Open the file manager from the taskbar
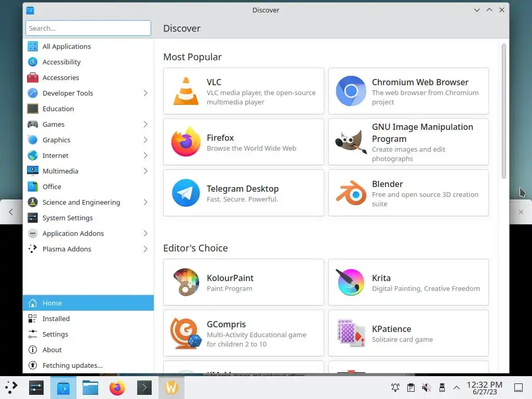Screen dimensions: 532x399 (90, 388)
